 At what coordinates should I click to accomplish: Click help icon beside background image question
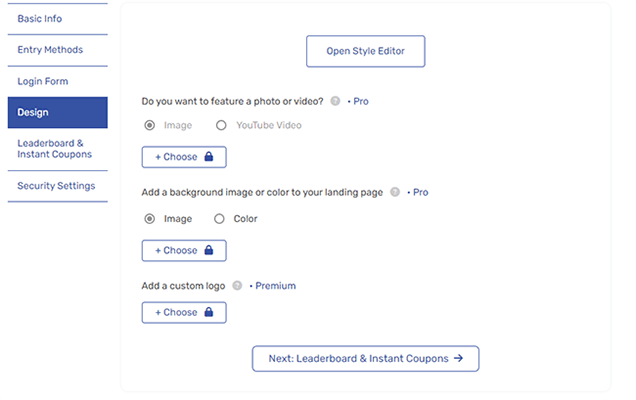click(396, 192)
